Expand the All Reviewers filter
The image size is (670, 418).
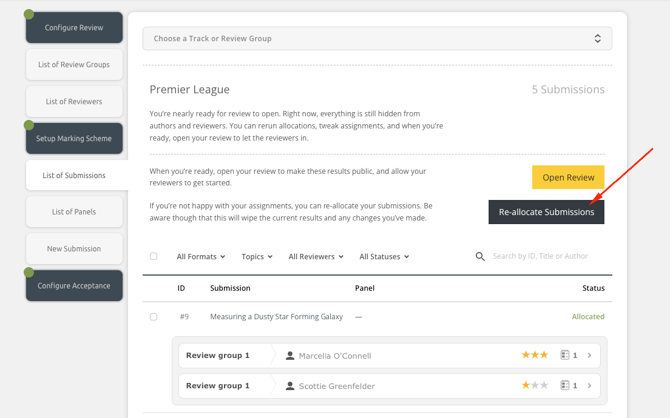(316, 257)
